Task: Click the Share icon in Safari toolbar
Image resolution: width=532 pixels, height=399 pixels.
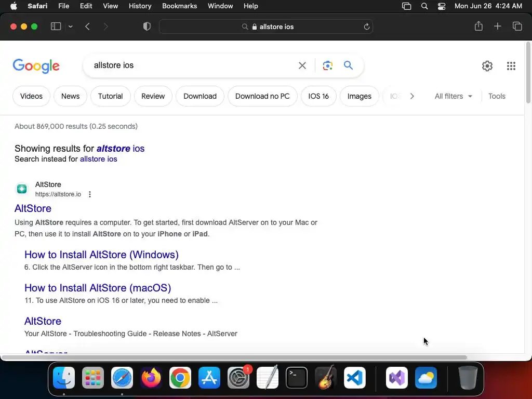Action: point(478,26)
